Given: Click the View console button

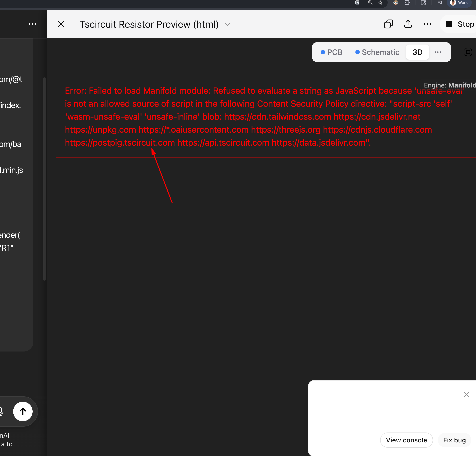Looking at the screenshot, I should pyautogui.click(x=406, y=440).
